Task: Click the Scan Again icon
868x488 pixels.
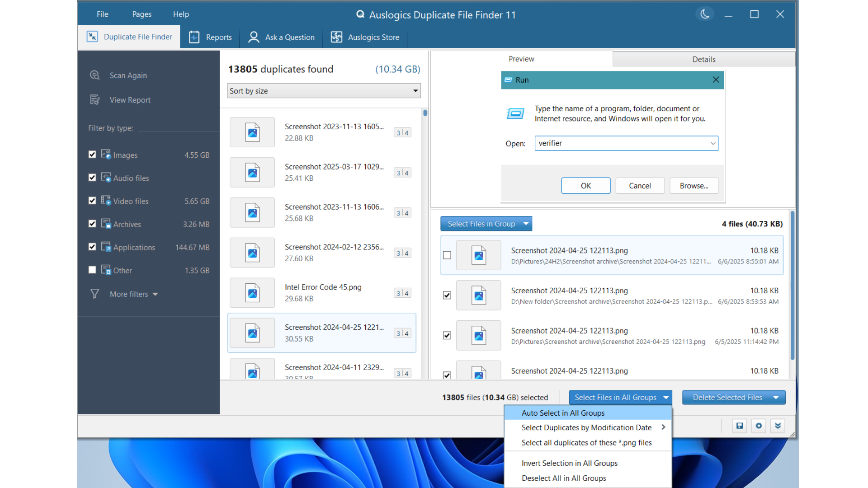Action: (94, 75)
